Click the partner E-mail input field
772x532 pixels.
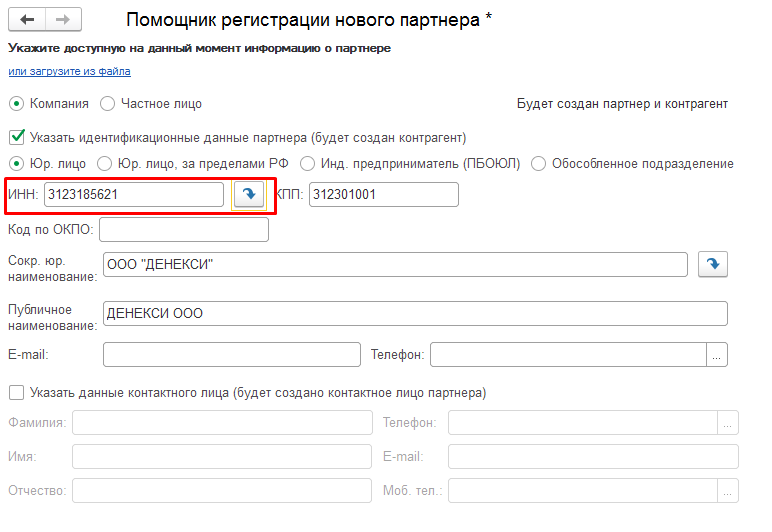[x=231, y=354]
